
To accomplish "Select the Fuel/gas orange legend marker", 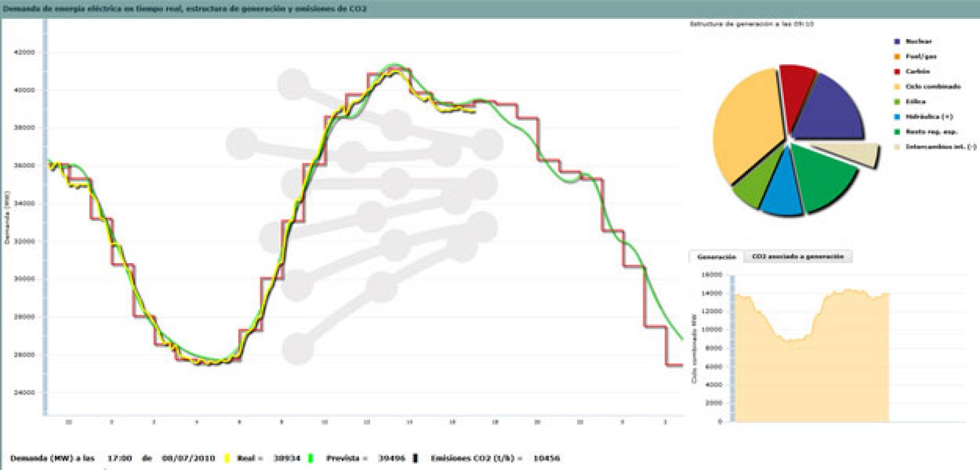I will (897, 57).
